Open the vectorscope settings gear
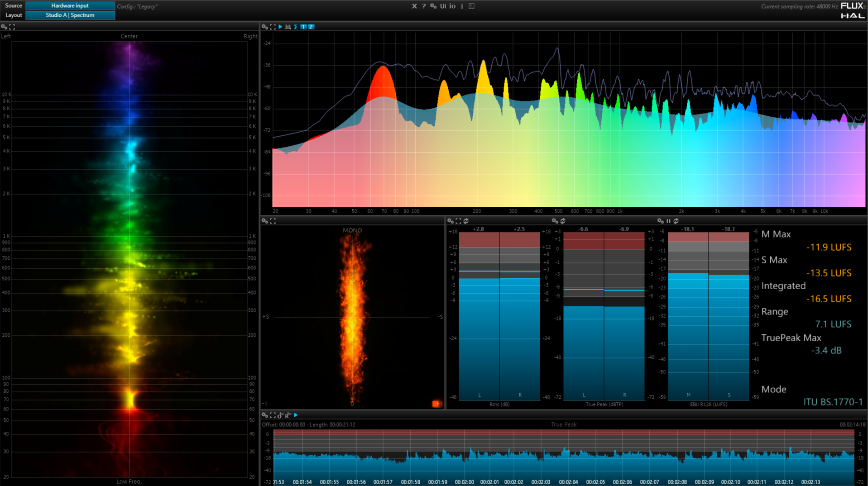Screen dimensions: 868x486 click(265, 221)
